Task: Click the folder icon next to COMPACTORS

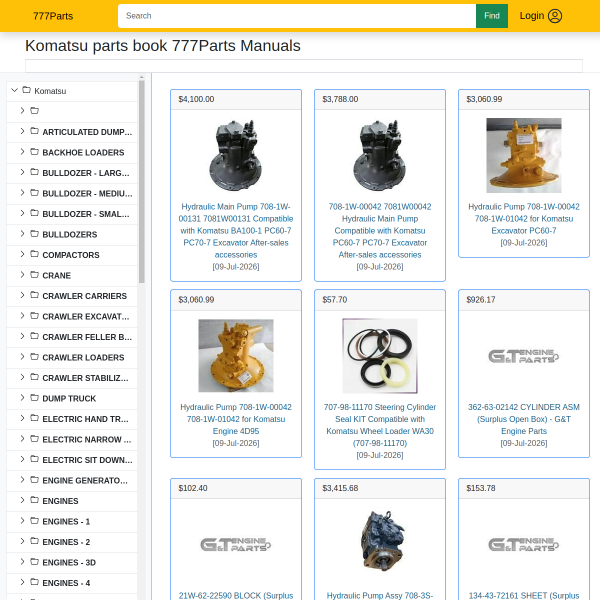Action: point(34,254)
